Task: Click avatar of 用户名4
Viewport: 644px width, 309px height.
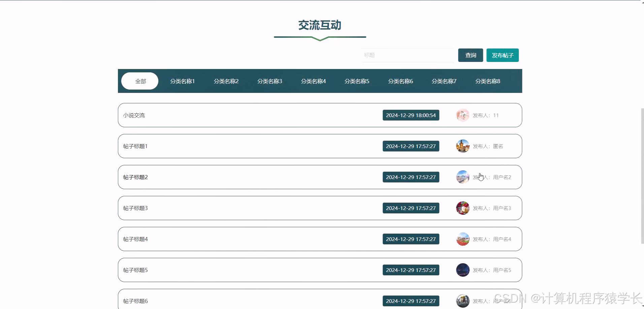Action: point(463,239)
